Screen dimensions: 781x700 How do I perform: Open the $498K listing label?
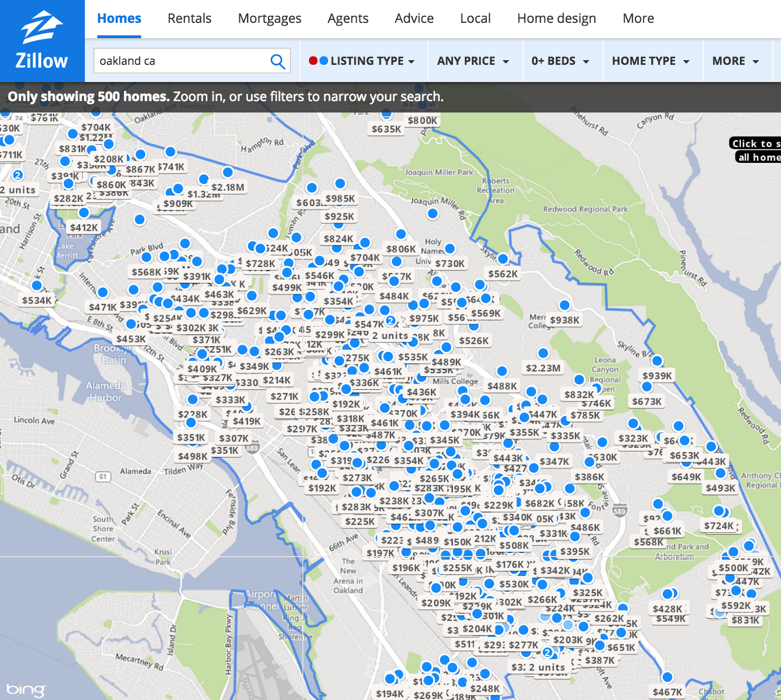coord(193,456)
